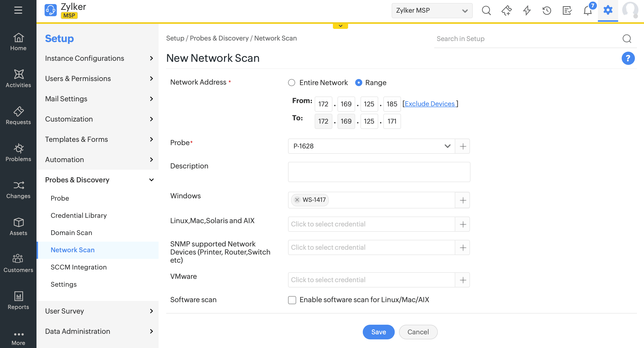The width and height of the screenshot is (644, 348).
Task: Add new probe with plus icon
Action: (463, 146)
